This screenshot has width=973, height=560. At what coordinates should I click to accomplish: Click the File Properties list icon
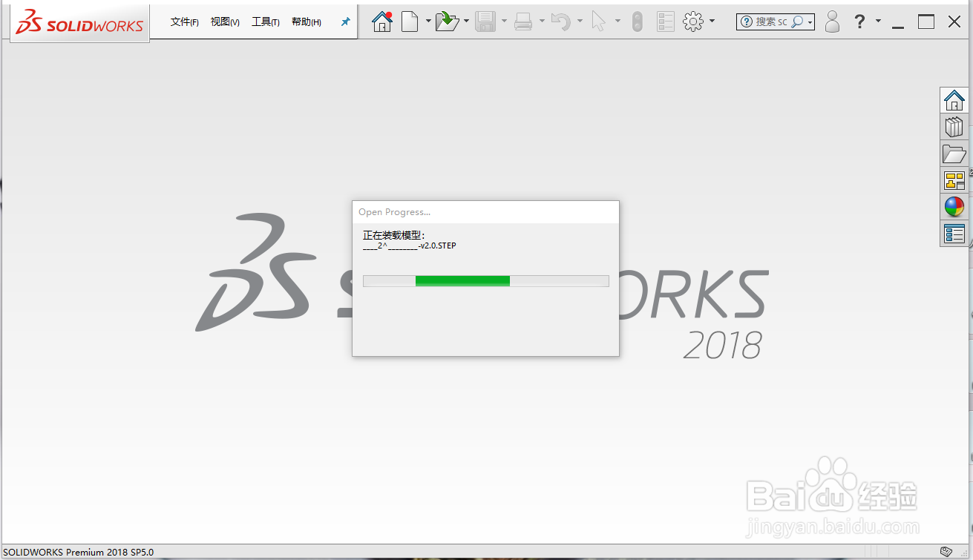click(x=666, y=22)
